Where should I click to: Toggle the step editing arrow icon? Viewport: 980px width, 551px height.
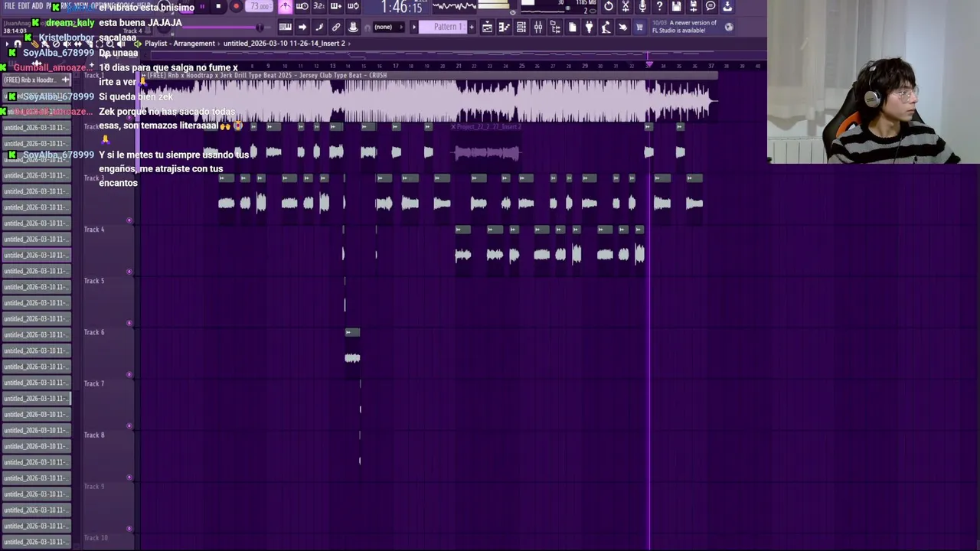click(302, 27)
